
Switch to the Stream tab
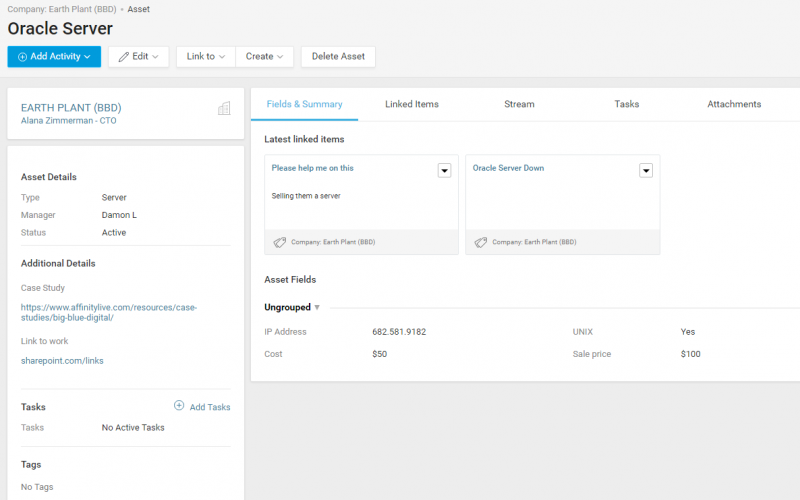pyautogui.click(x=519, y=104)
